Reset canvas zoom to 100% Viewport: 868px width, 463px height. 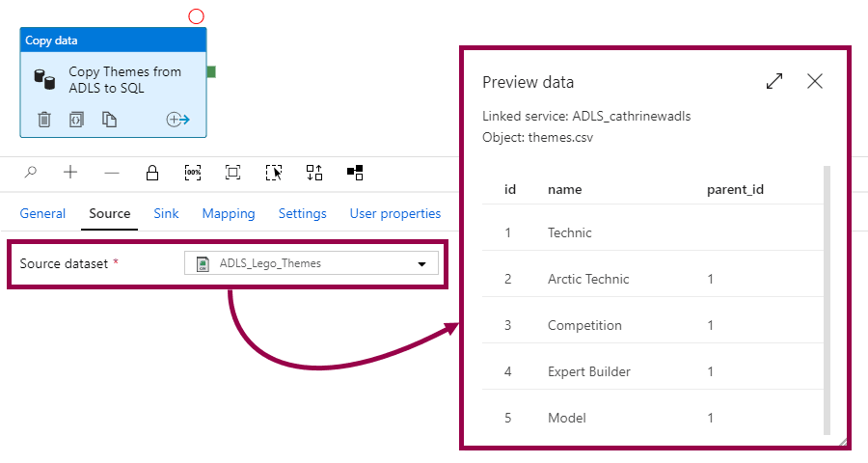(x=193, y=173)
